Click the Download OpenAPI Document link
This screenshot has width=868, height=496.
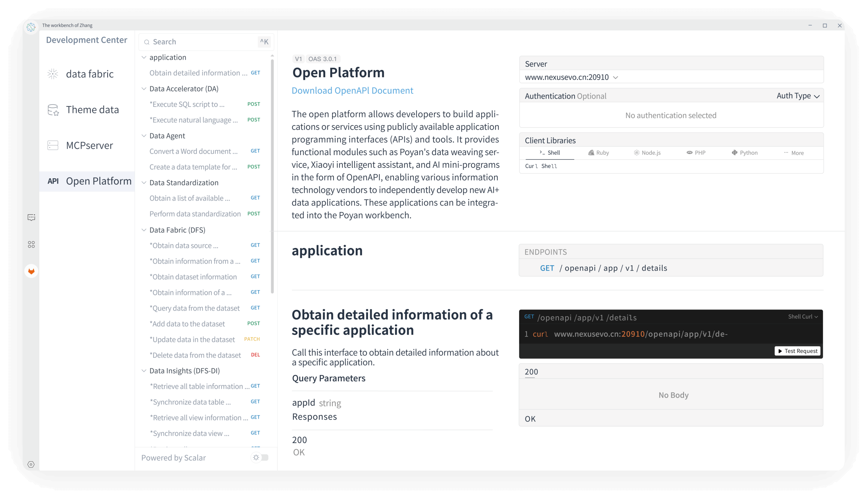[x=352, y=90]
